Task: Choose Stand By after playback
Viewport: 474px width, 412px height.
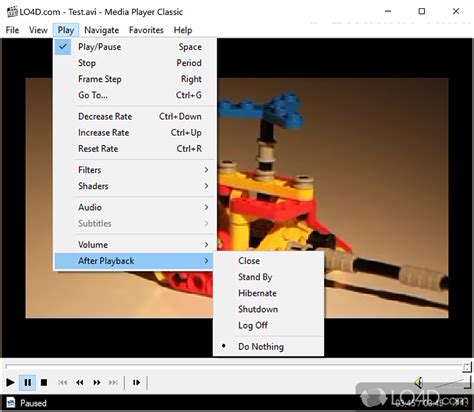Action: point(268,277)
